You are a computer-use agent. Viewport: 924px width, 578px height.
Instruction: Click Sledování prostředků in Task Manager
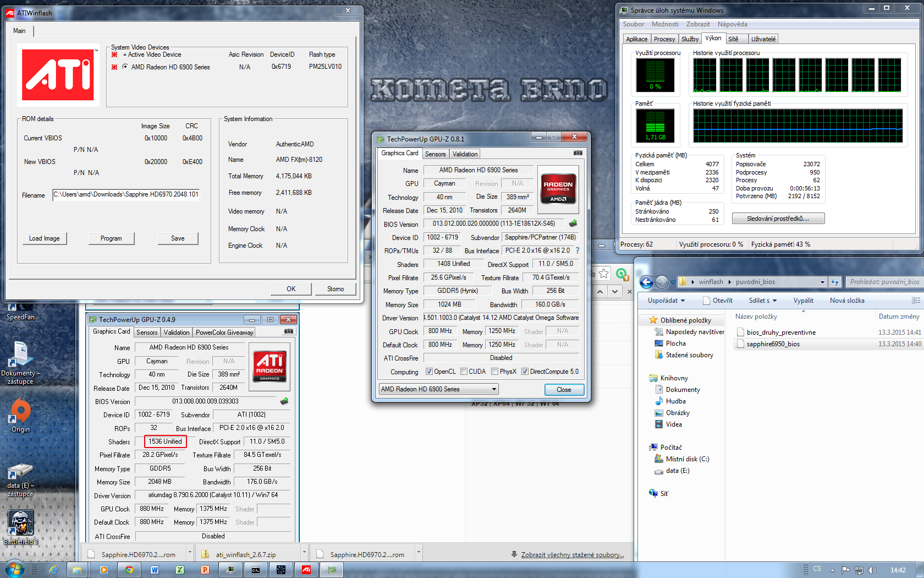tap(778, 219)
